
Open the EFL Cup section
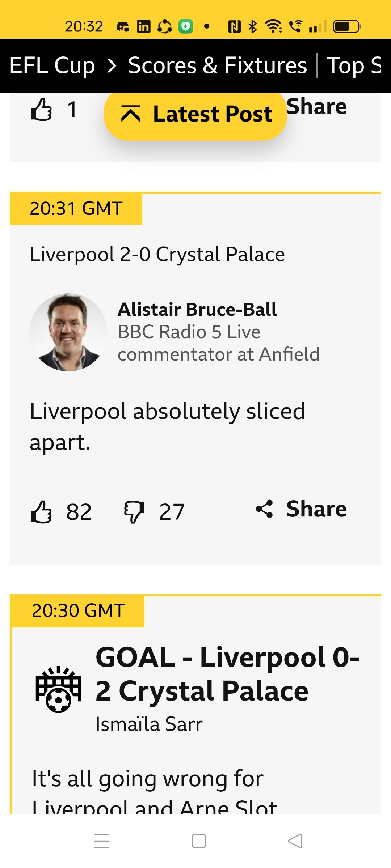(x=52, y=65)
